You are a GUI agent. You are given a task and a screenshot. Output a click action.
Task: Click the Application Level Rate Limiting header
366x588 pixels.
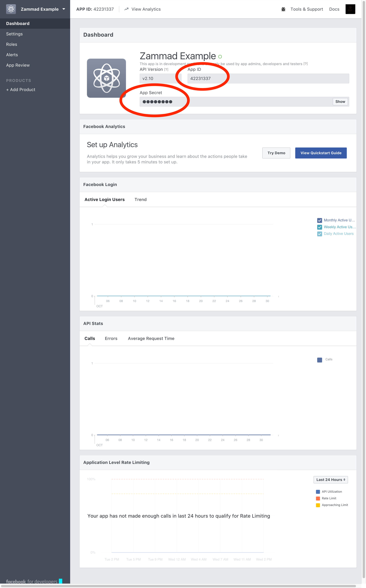(x=116, y=463)
